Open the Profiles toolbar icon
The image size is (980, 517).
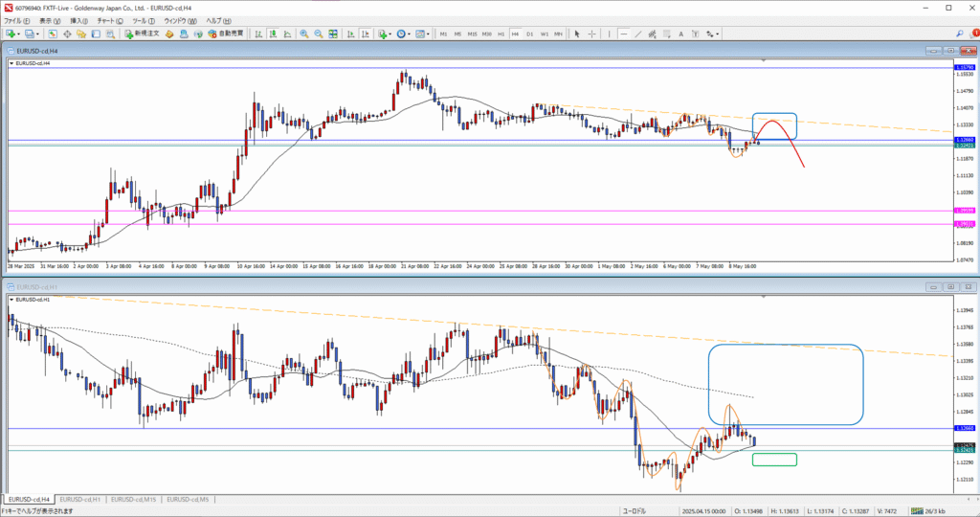[31, 34]
